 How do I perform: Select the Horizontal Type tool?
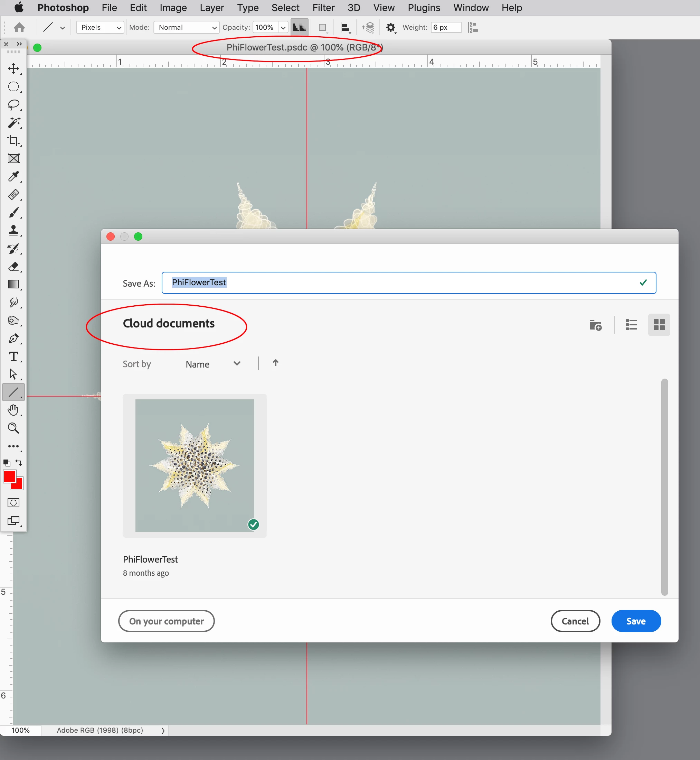pyautogui.click(x=13, y=356)
